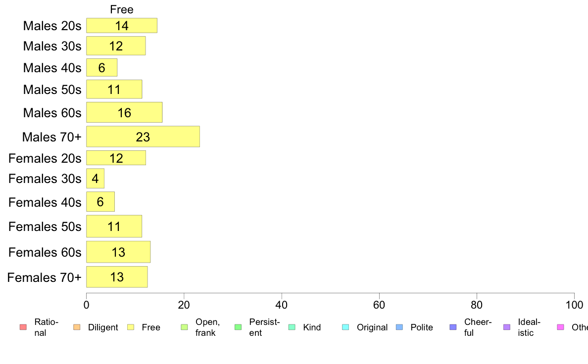The image size is (588, 364).
Task: Click the Females 70+ row label
Action: click(x=44, y=277)
